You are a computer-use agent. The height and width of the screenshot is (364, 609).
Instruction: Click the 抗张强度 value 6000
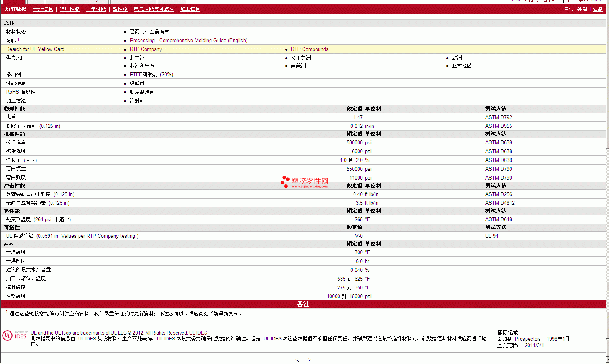click(x=357, y=152)
